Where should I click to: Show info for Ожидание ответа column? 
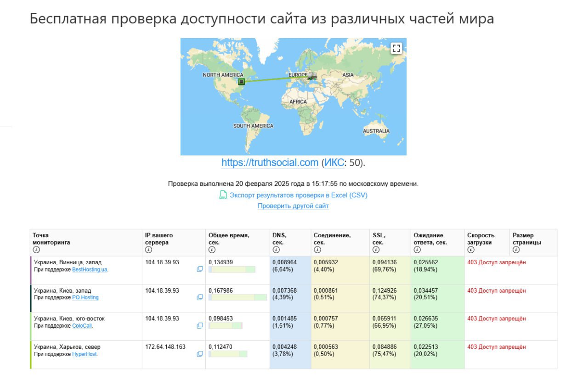click(417, 250)
